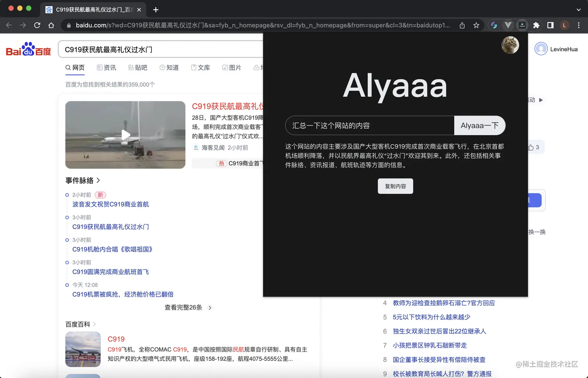Viewport: 588px width, 378px height.
Task: Toggle the browser side panel icon
Action: click(x=550, y=25)
